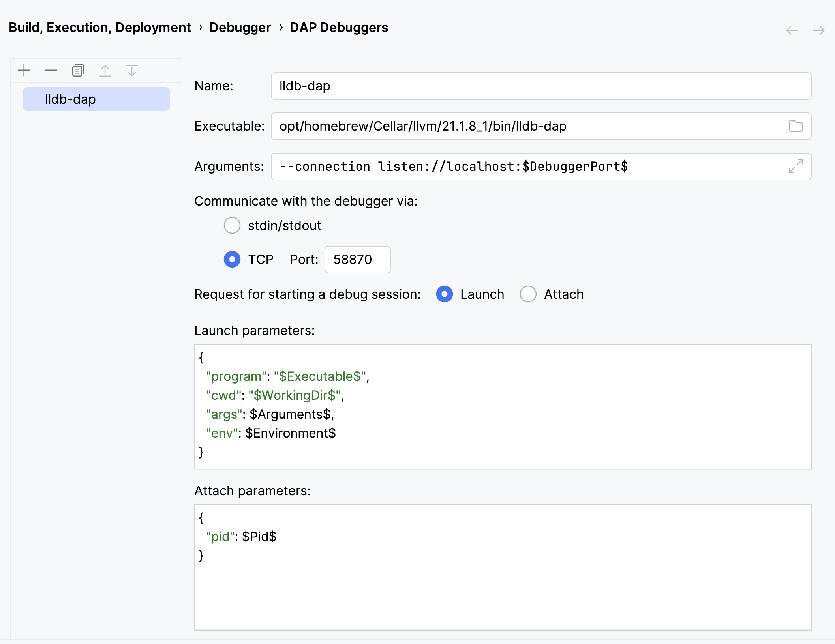Select TCP communication radio button

(x=232, y=259)
